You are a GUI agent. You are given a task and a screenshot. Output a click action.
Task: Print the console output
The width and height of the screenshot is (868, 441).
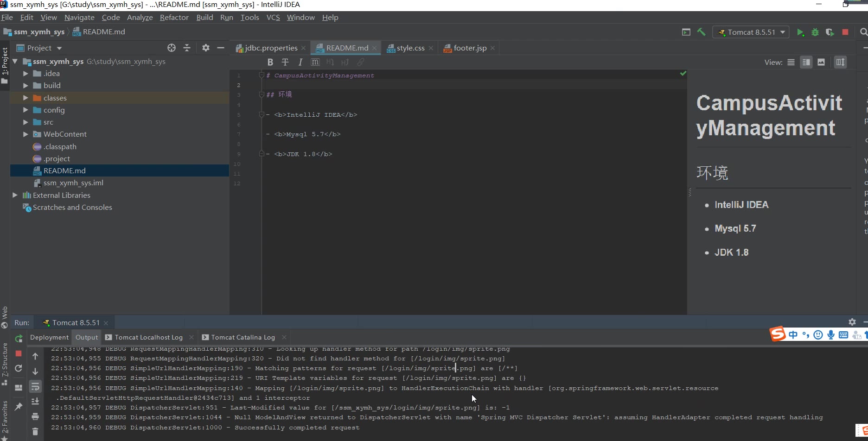(x=35, y=416)
